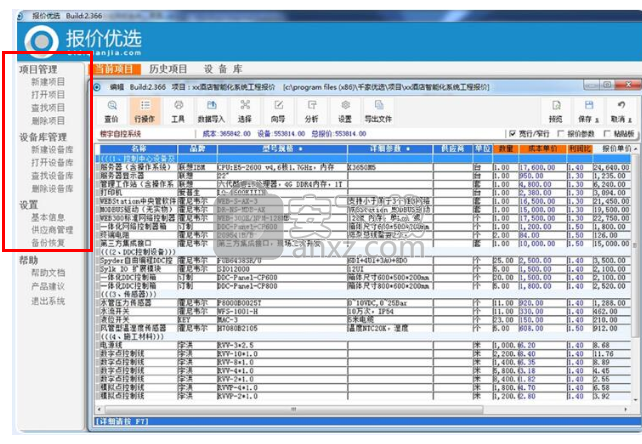Launch the 向导 wizard icon
Image resolution: width=642 pixels, height=444 pixels.
point(278,111)
